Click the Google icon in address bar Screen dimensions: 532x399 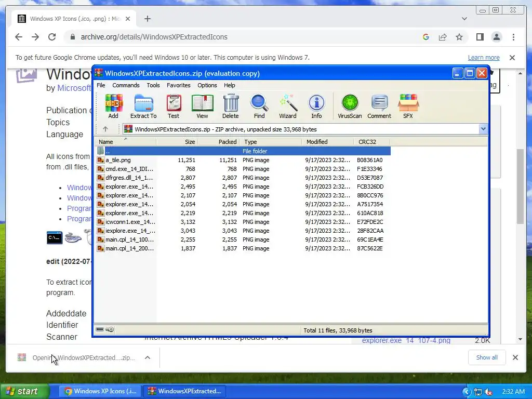coord(426,37)
